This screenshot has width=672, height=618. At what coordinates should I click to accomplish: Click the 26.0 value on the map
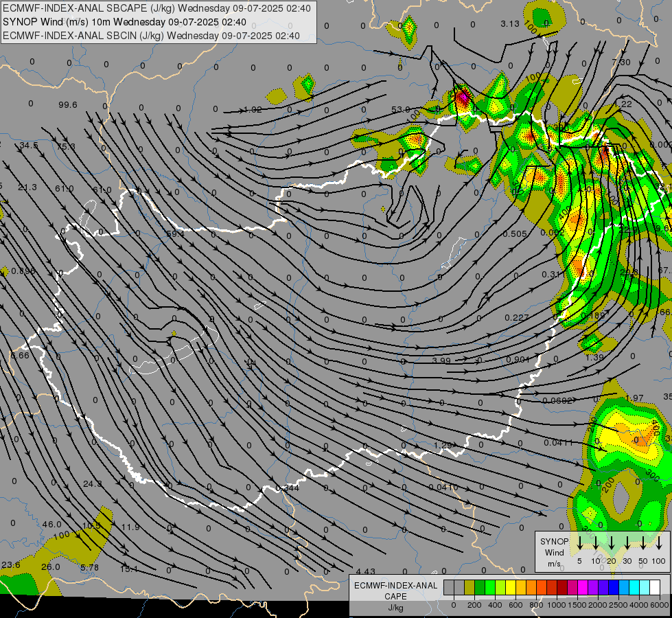51,567
